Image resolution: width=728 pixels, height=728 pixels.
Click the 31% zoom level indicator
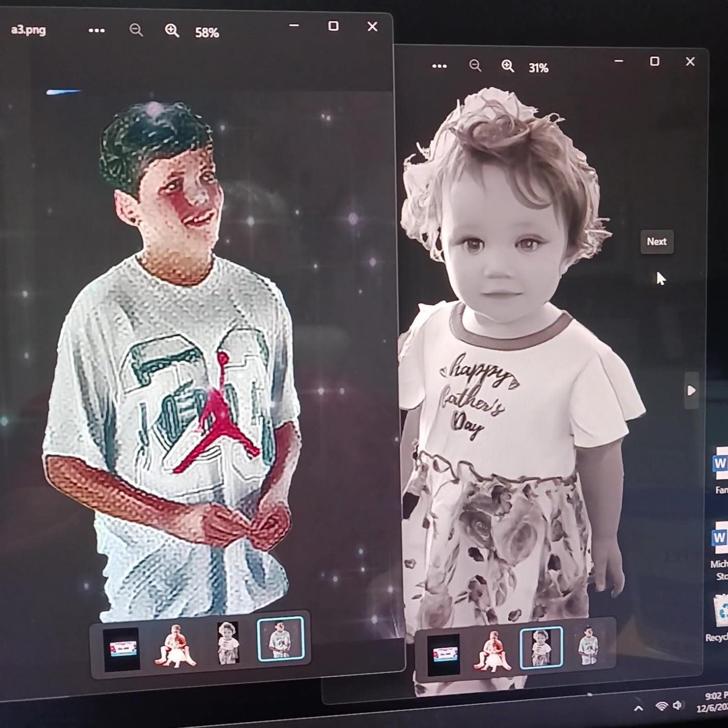(x=538, y=67)
